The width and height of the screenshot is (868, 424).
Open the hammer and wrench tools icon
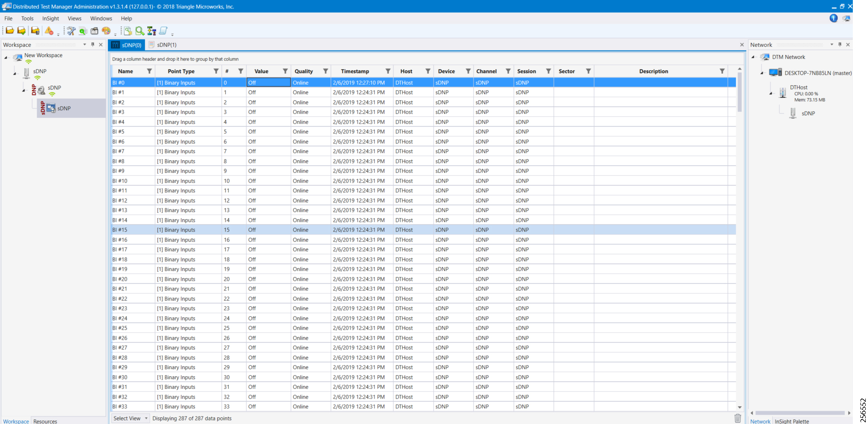click(x=71, y=31)
